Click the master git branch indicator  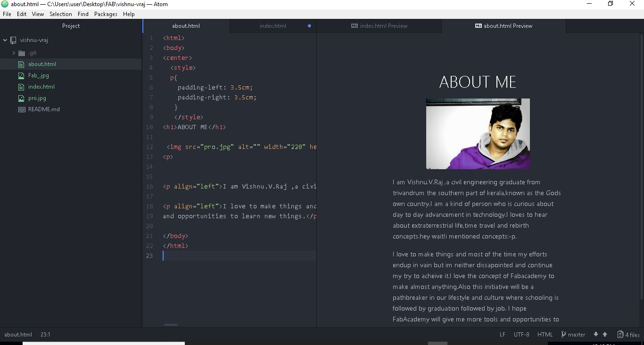573,335
